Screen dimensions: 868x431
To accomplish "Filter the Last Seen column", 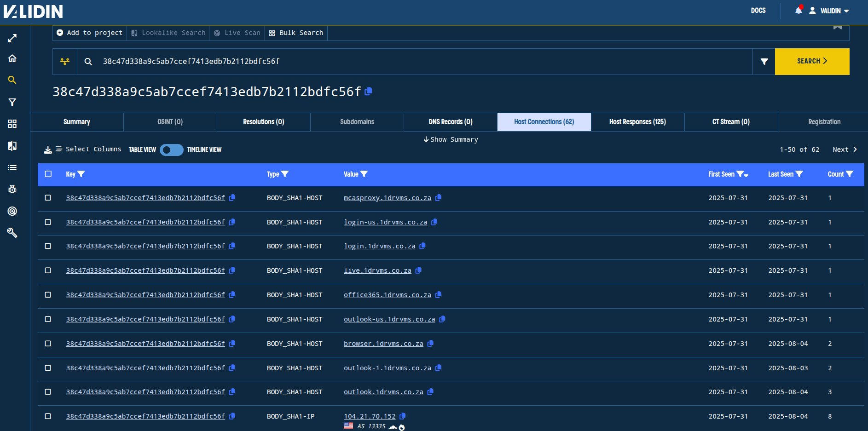I will [799, 174].
